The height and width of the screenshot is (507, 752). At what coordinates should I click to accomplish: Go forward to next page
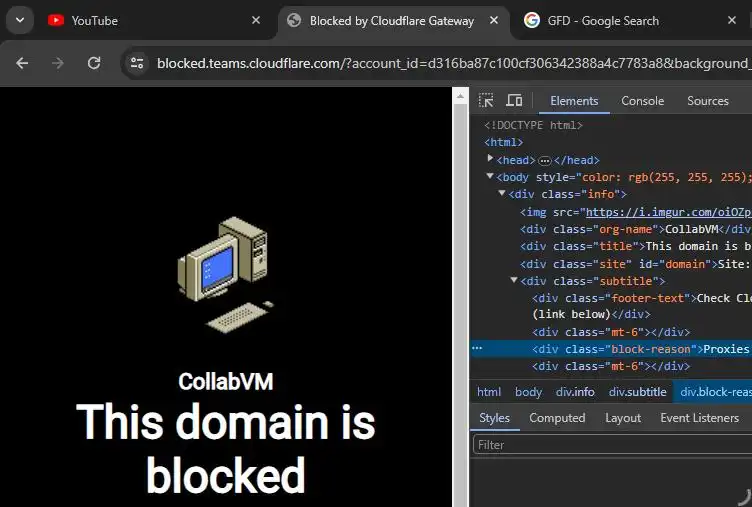58,63
